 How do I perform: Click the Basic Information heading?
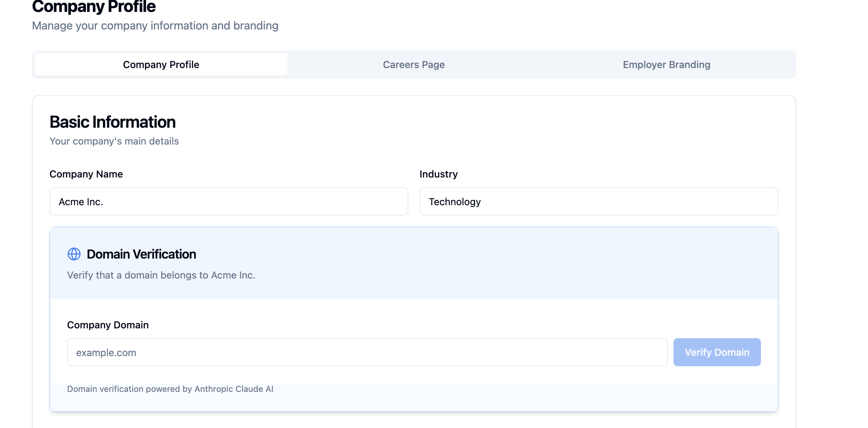(112, 122)
